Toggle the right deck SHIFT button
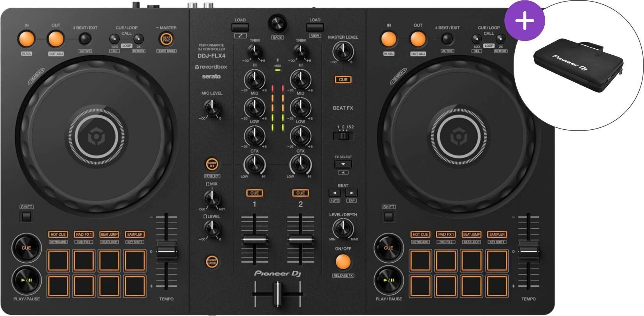 (x=388, y=217)
